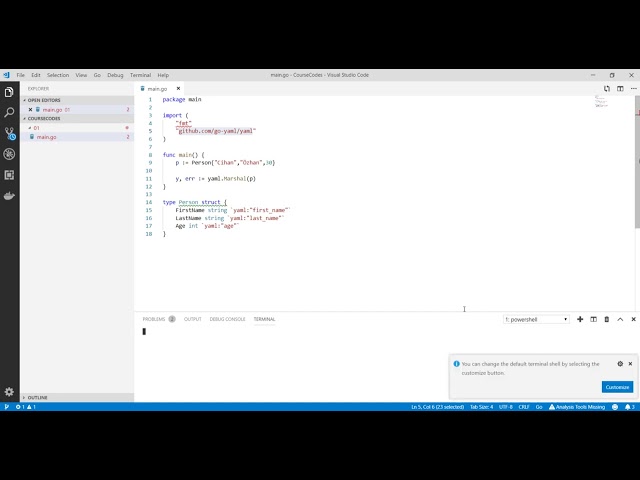The image size is (640, 480).
Task: Click the feedback smiley in status bar
Action: pyautogui.click(x=615, y=407)
